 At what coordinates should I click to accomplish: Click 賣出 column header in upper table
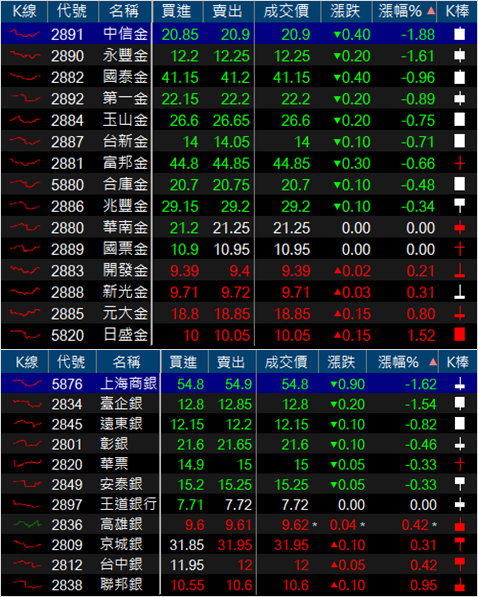point(228,11)
